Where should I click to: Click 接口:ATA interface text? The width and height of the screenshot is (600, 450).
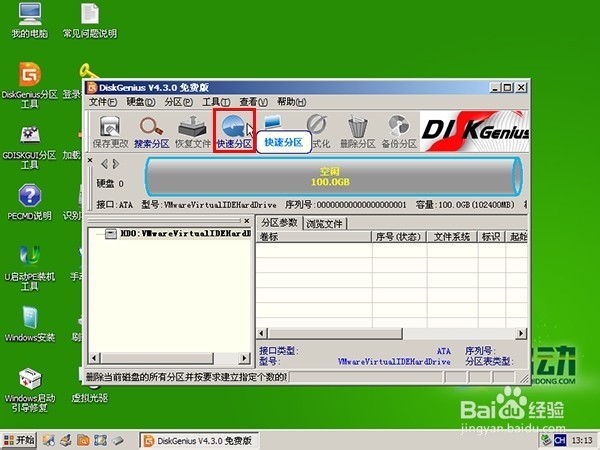tap(115, 205)
